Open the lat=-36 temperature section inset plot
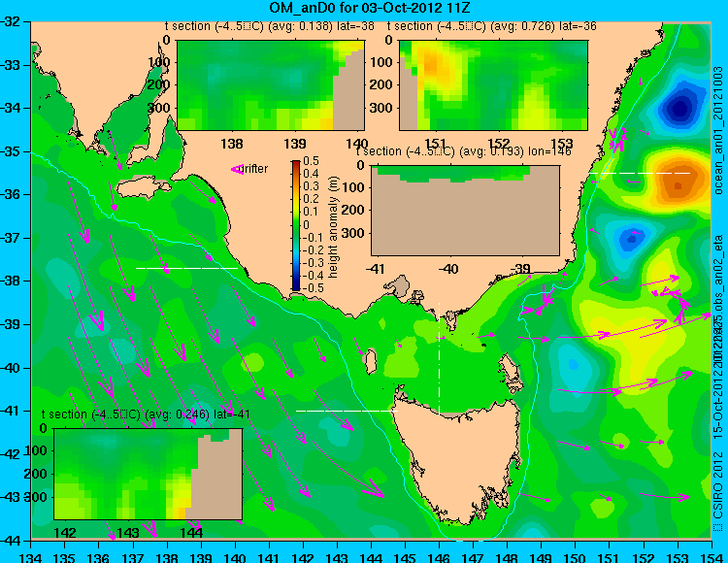 493,85
